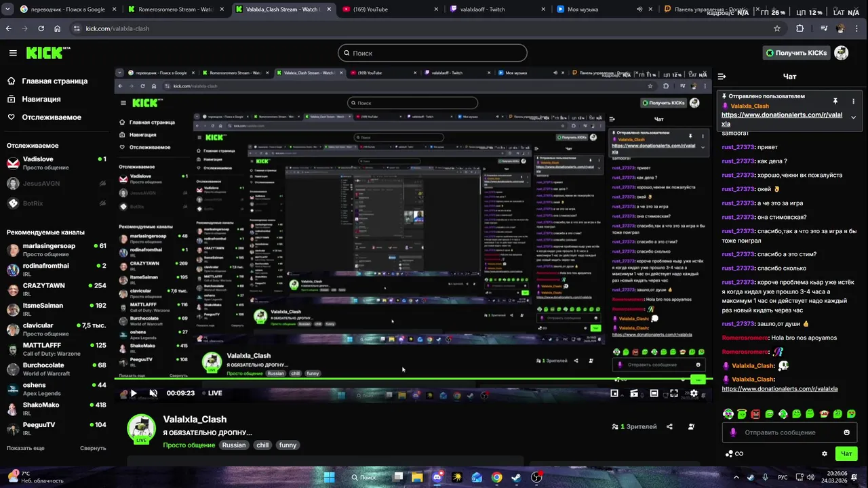This screenshot has width=868, height=488.
Task: Open Discord from the taskbar
Action: tap(437, 477)
